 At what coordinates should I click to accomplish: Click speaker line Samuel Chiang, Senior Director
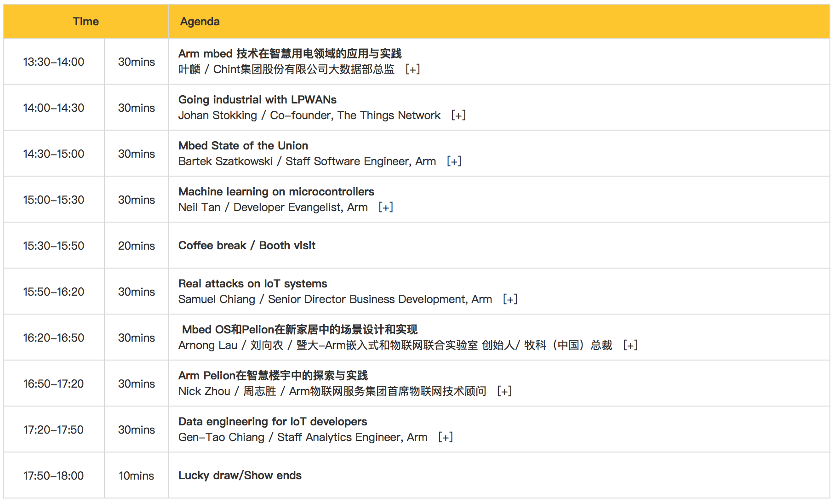click(335, 299)
